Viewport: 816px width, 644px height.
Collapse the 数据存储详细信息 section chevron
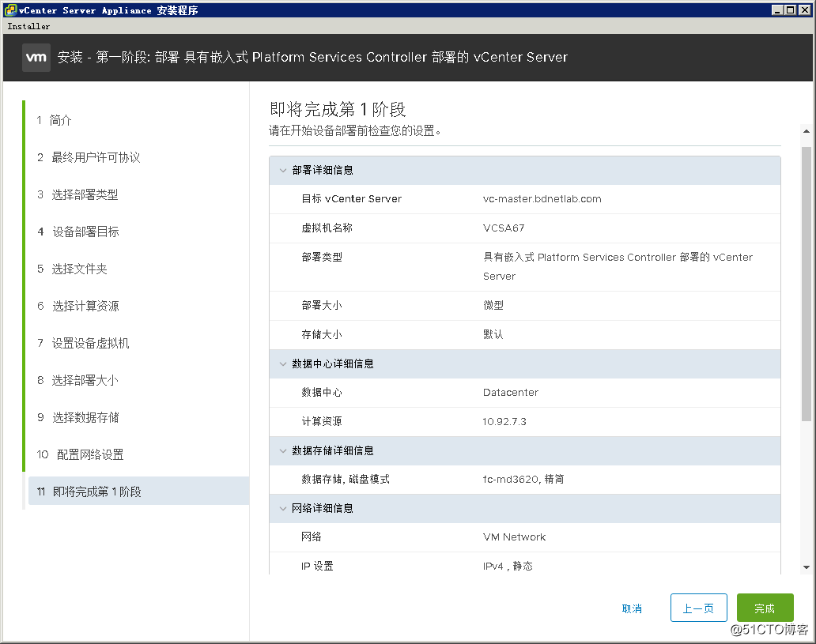pos(283,450)
